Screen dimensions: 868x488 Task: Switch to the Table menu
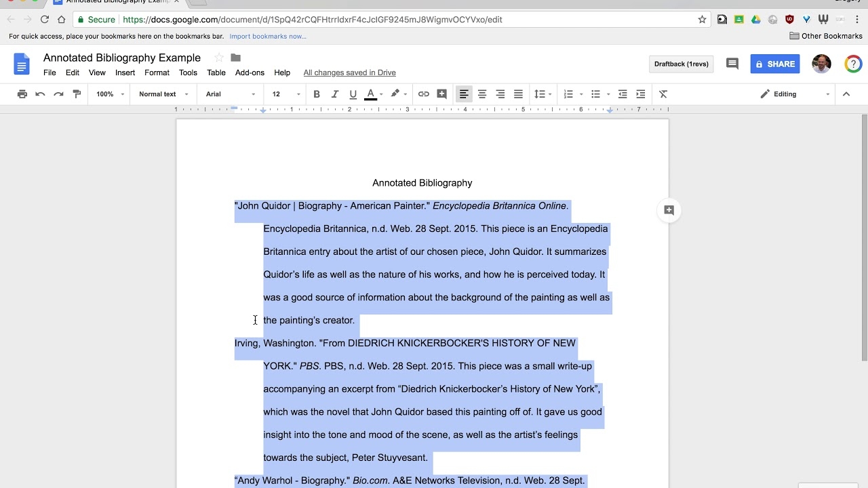tap(216, 73)
